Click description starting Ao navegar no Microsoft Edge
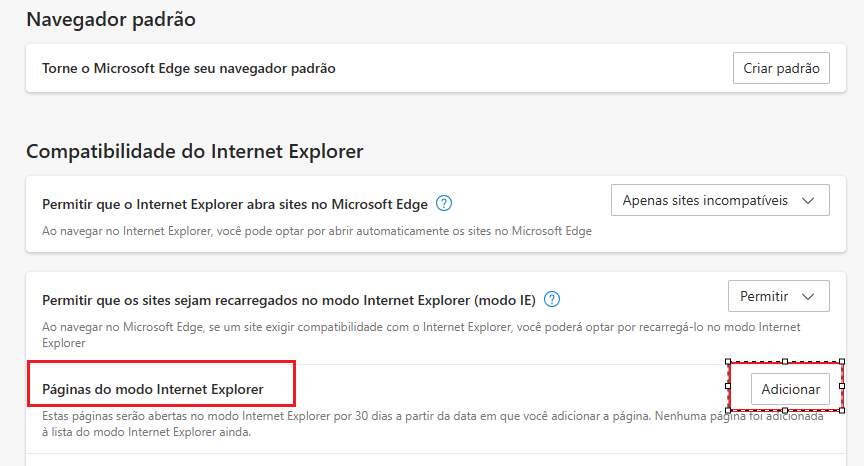The width and height of the screenshot is (864, 466). (x=421, y=335)
